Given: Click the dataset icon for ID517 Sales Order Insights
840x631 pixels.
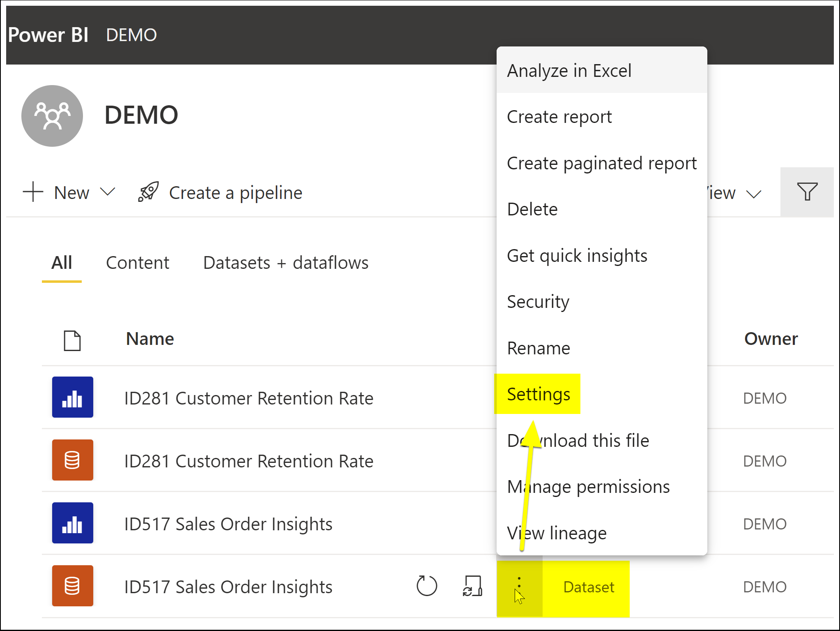Looking at the screenshot, I should [73, 586].
